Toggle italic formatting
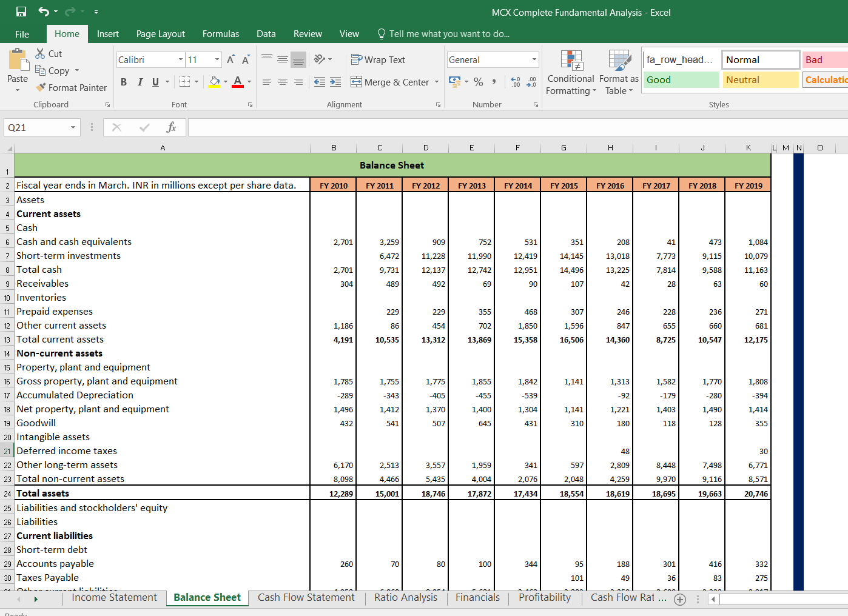 (x=140, y=82)
